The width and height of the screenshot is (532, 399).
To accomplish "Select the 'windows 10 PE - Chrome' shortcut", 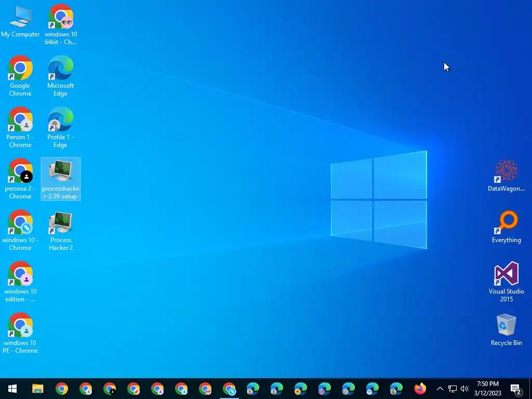I will 20,334.
